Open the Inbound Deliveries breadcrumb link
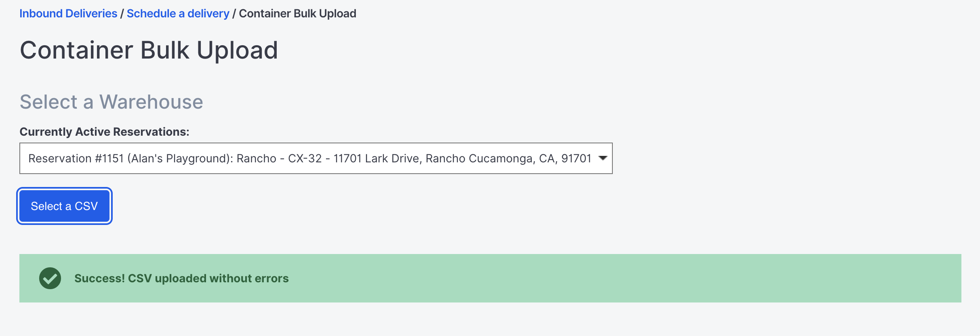The image size is (980, 336). [x=68, y=13]
